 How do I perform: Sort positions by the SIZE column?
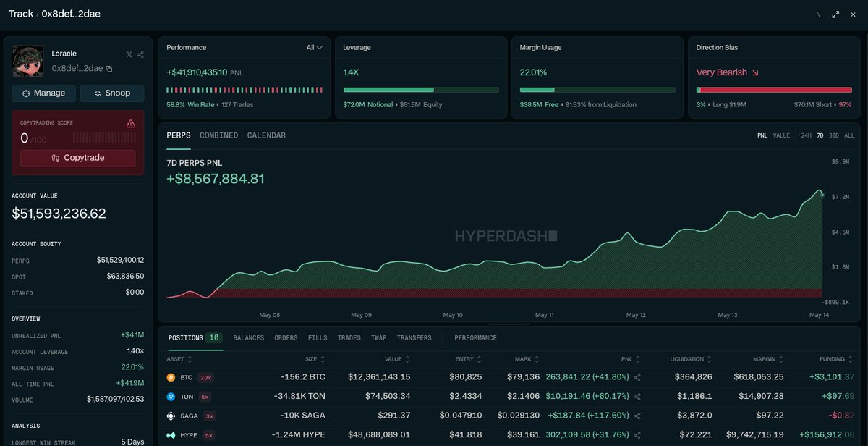tap(315, 358)
